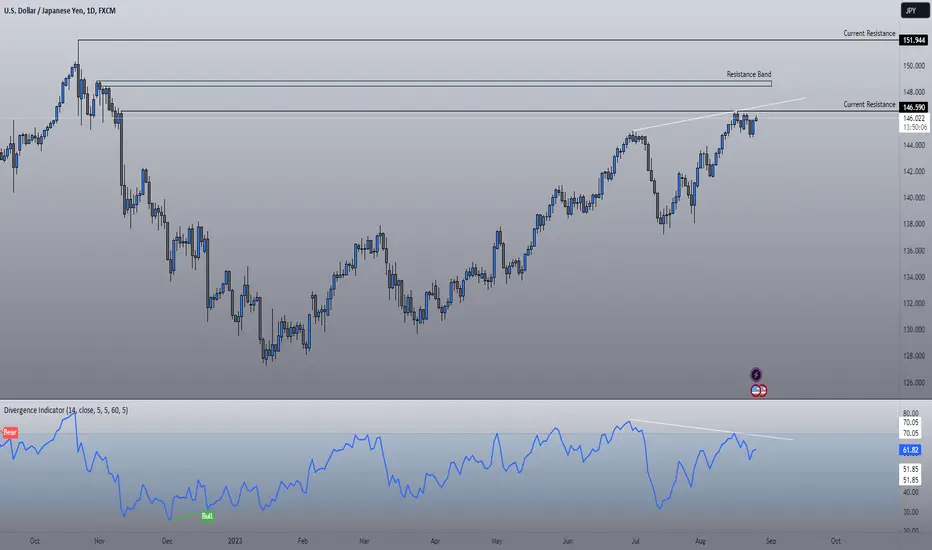Click the 138.000 price axis label

[x=914, y=224]
